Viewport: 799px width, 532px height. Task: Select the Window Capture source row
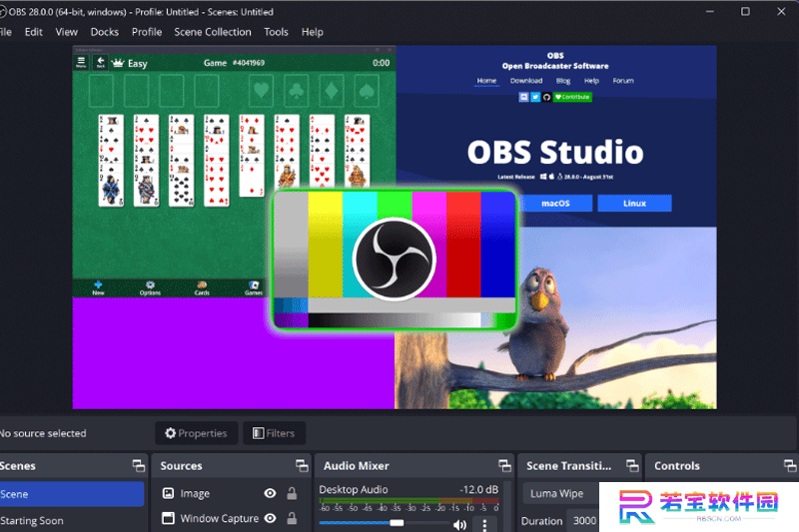tap(230, 518)
